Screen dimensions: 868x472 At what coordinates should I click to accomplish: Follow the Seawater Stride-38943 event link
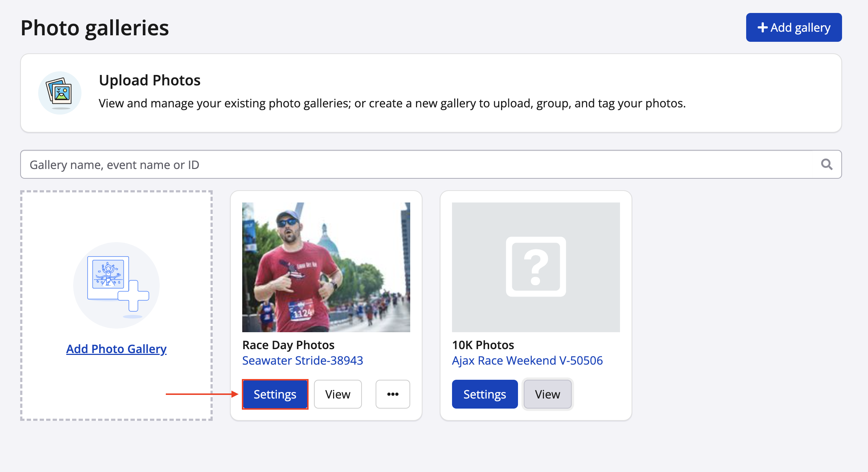point(302,361)
